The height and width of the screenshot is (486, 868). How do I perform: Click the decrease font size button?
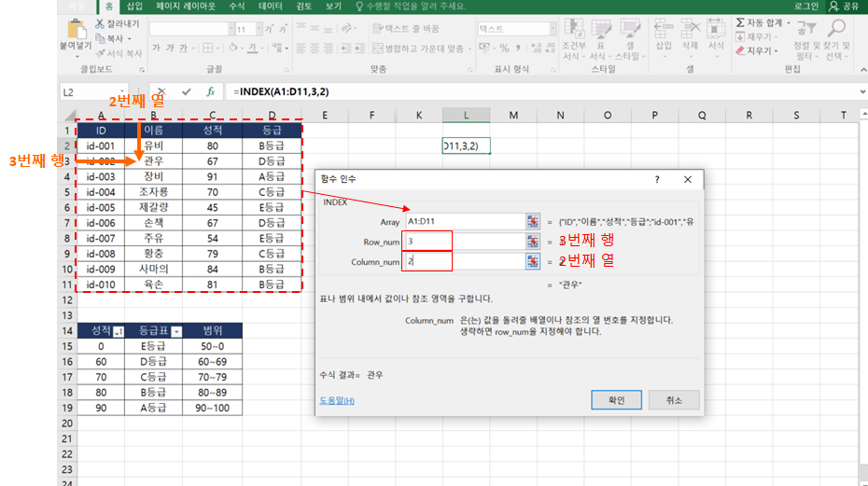(283, 29)
